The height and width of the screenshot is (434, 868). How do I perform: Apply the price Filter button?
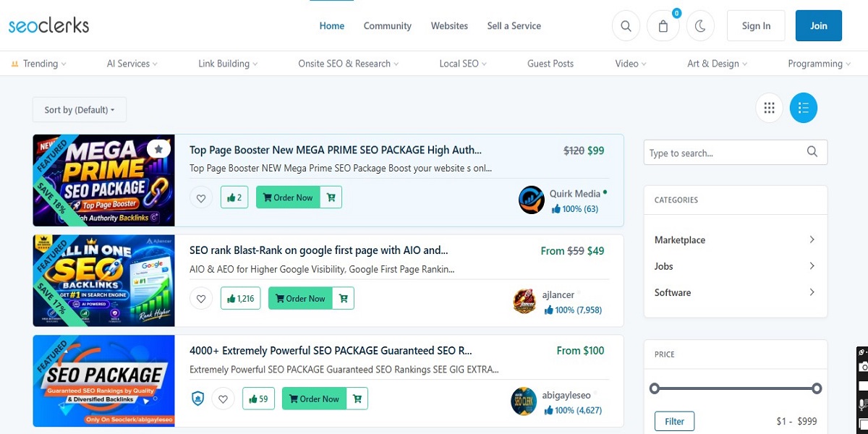click(x=674, y=421)
